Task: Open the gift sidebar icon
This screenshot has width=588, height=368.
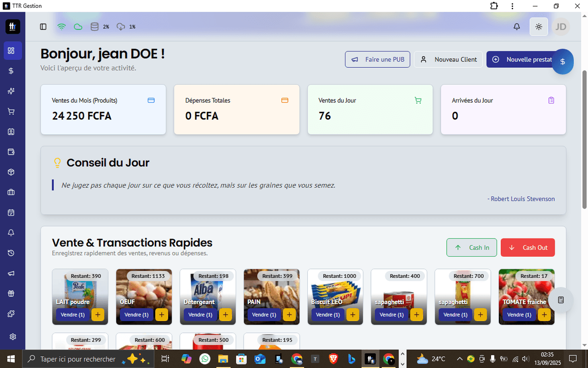Action: coord(11,293)
